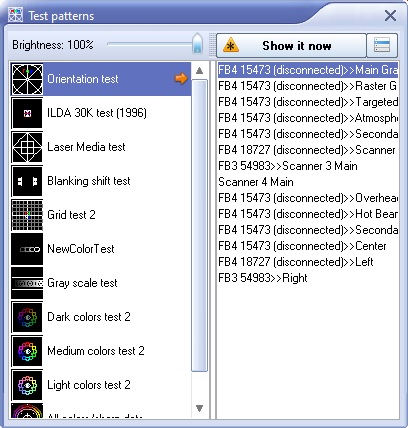Screen dimensions: 408x428
Task: Click the pattern list scroll up arrow
Action: tap(199, 71)
